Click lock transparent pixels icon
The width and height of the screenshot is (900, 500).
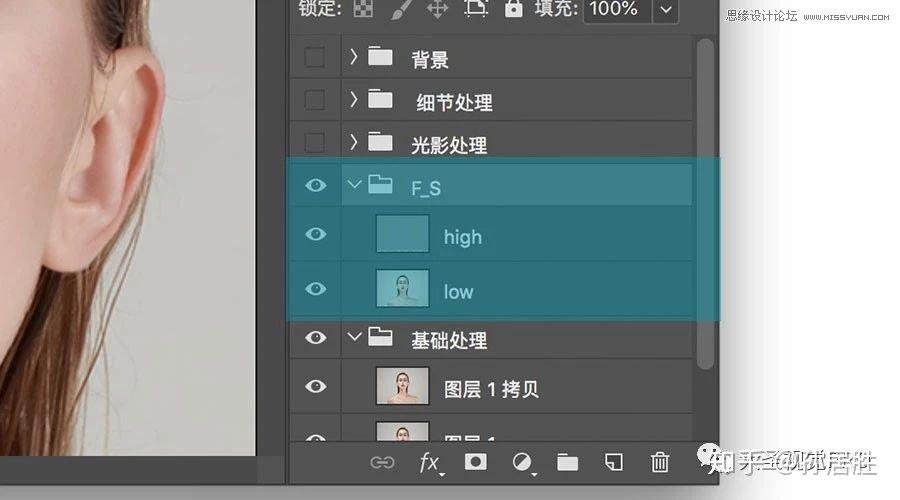click(363, 8)
